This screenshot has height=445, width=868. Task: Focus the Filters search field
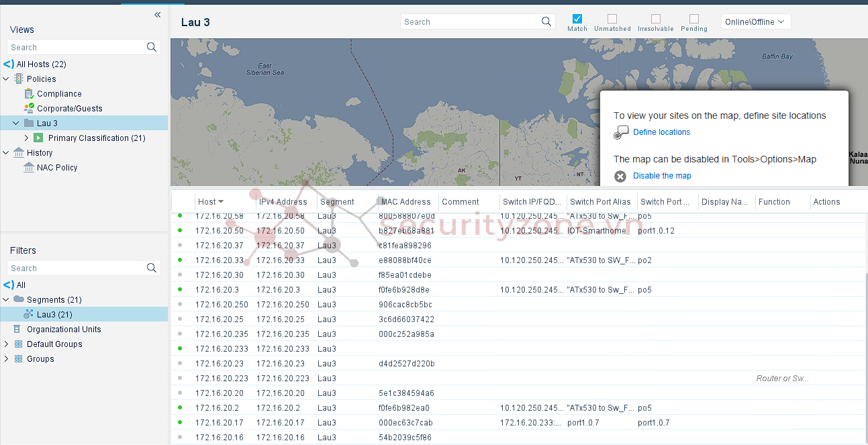coord(77,268)
